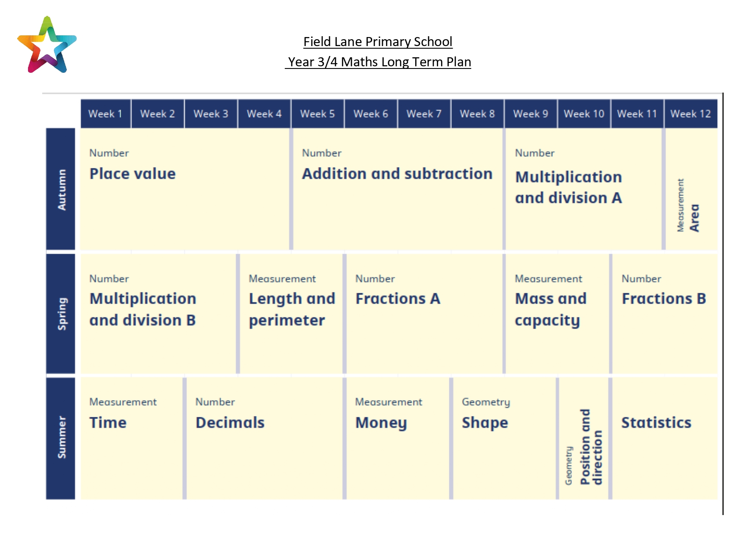Click the colorful star school logo
The width and height of the screenshot is (756, 534).
47,45
